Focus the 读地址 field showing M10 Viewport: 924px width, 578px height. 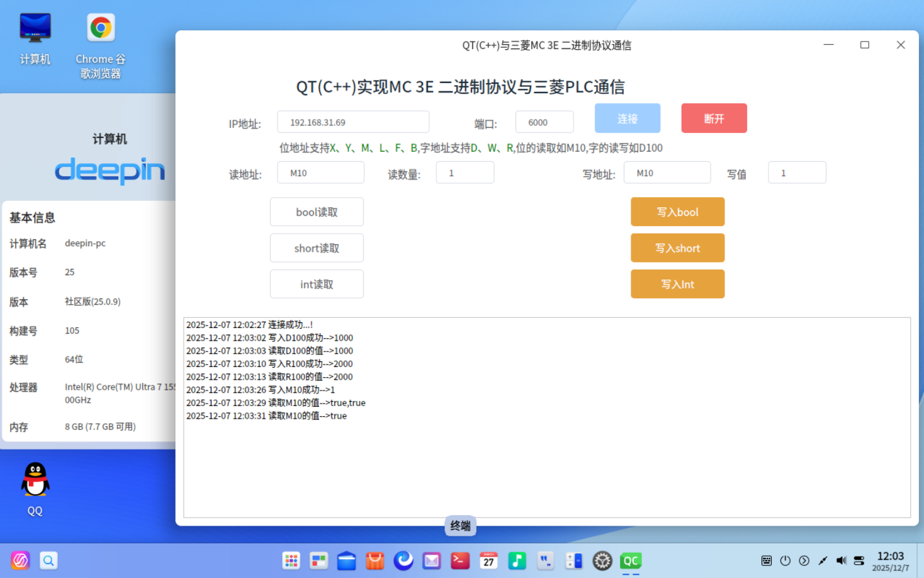point(321,173)
